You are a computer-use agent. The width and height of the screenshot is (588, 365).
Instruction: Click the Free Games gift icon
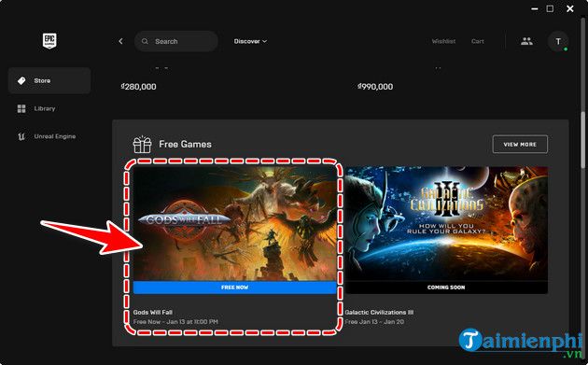(x=142, y=145)
